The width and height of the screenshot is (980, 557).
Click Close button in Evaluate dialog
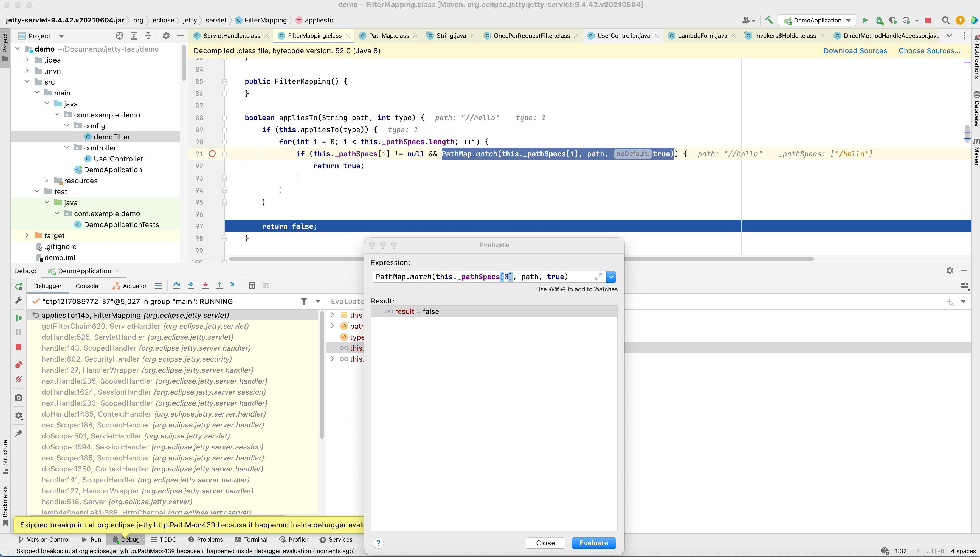[x=545, y=543]
